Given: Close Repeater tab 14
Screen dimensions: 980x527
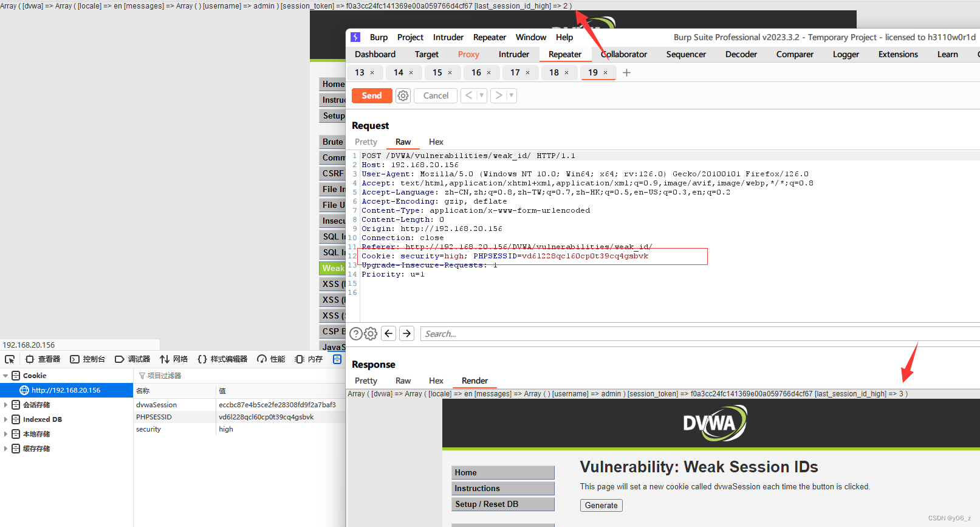Looking at the screenshot, I should click(411, 73).
